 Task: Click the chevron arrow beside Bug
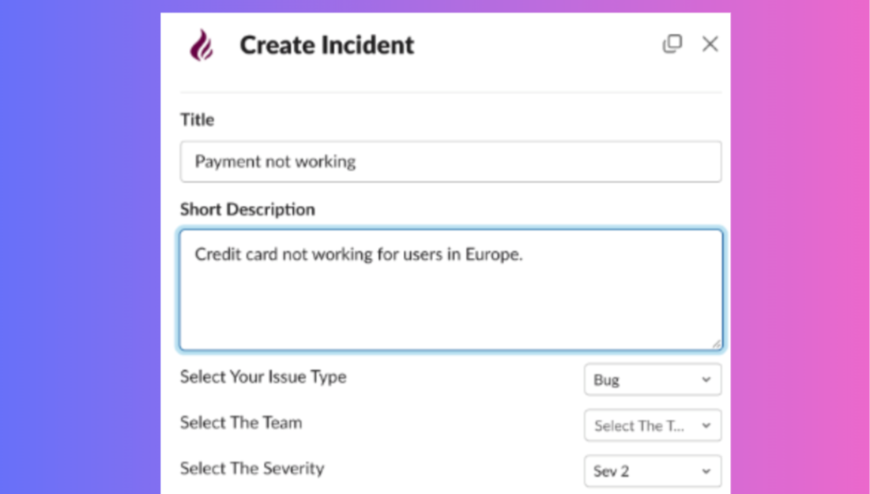[706, 380]
